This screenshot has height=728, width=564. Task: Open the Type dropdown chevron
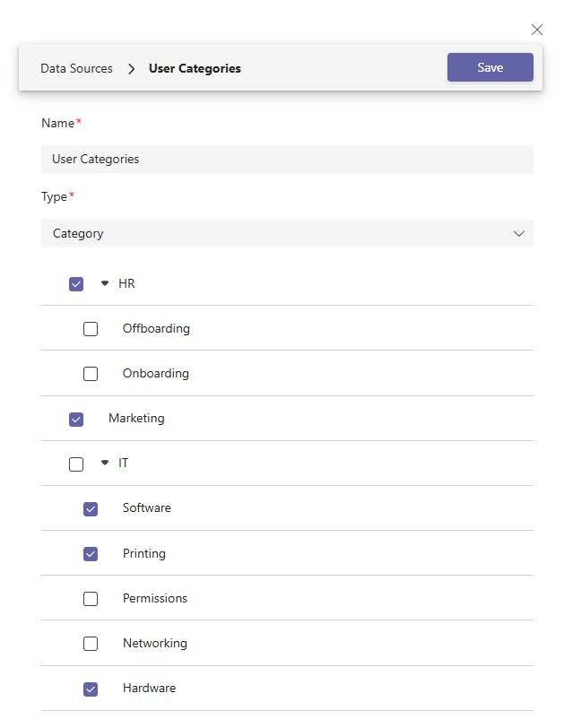[x=518, y=233]
